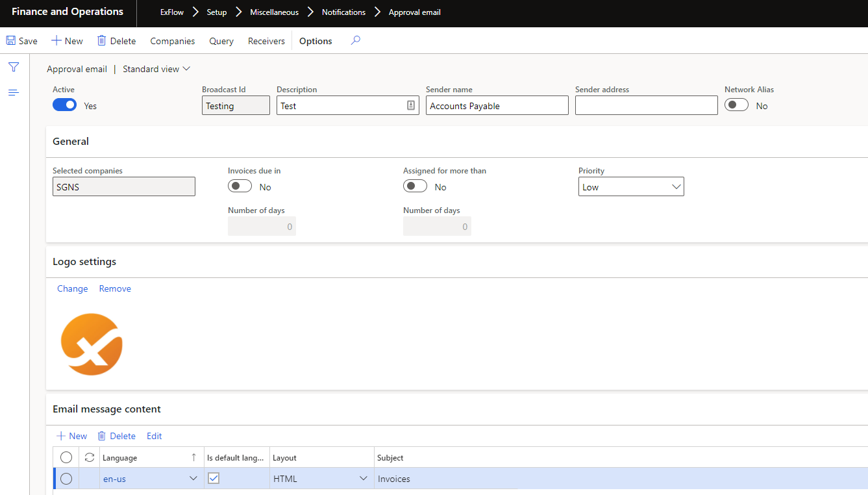Click the Change logo link

click(x=73, y=288)
